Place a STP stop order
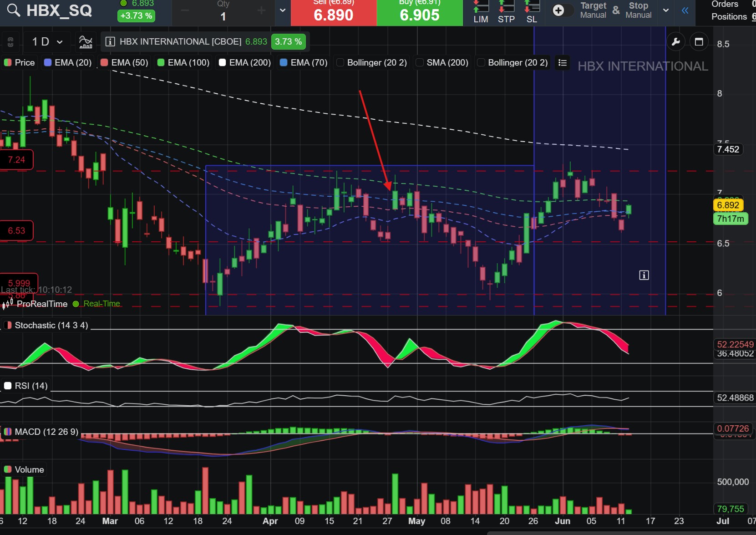The width and height of the screenshot is (756, 535). [506, 12]
